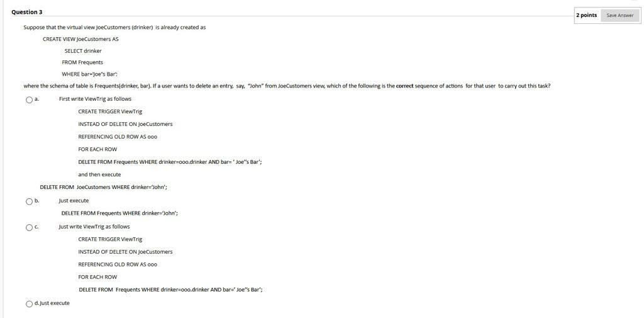Viewport: 644px width, 318px height.
Task: Click option b's 'Just execute' label
Action: pos(74,201)
